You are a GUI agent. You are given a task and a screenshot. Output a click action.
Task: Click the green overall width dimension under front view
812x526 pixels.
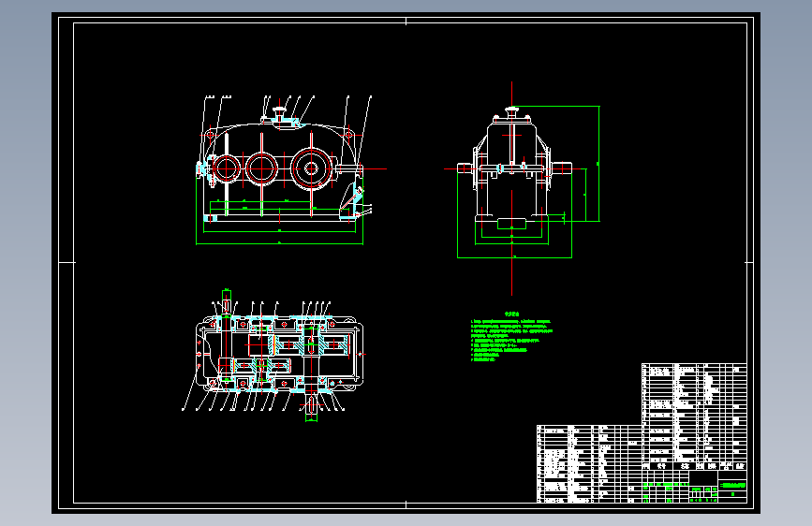coord(279,243)
